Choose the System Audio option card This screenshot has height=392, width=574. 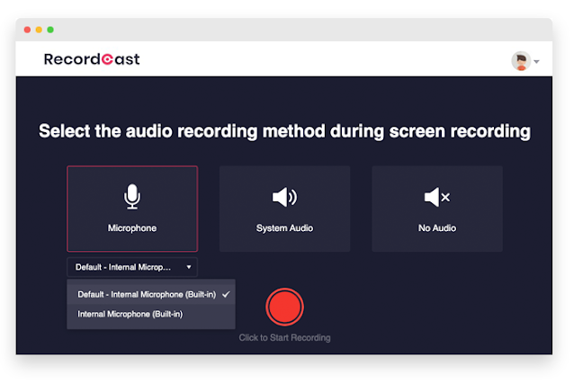click(284, 209)
